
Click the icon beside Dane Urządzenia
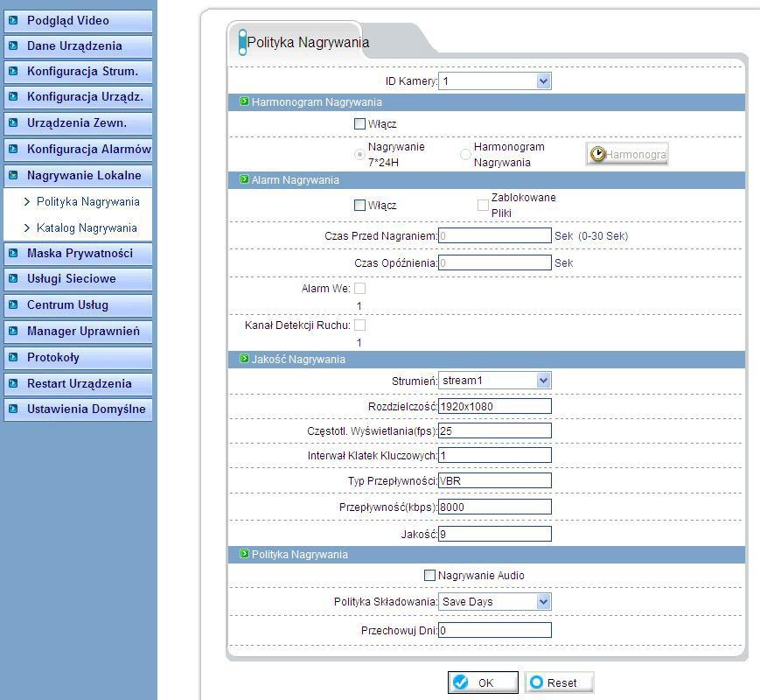(13, 45)
